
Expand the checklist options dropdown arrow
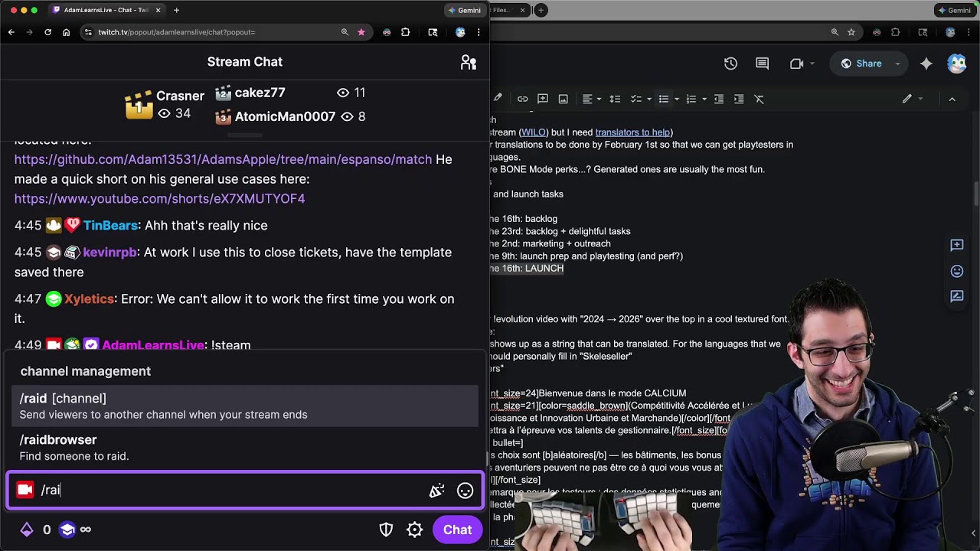[x=648, y=99]
